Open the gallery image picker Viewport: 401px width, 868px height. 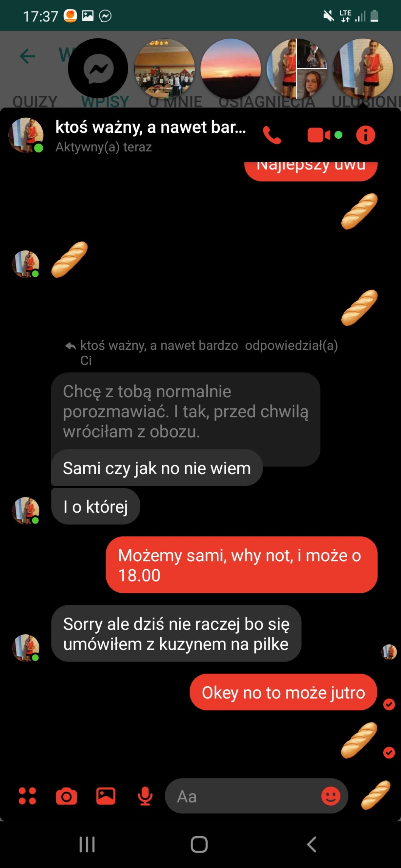point(106,796)
